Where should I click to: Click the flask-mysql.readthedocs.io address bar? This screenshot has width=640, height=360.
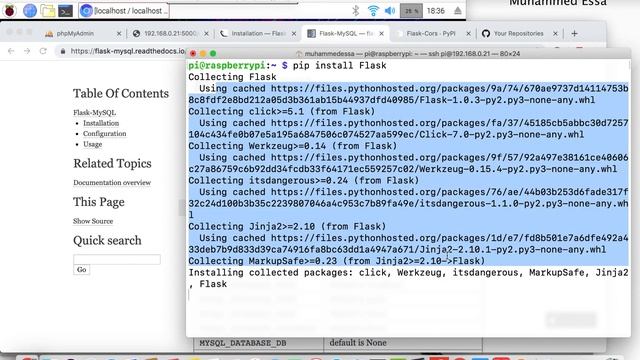(x=127, y=51)
